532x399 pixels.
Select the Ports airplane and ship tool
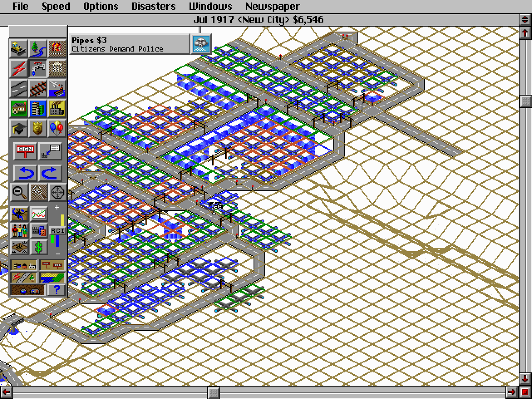tap(57, 88)
